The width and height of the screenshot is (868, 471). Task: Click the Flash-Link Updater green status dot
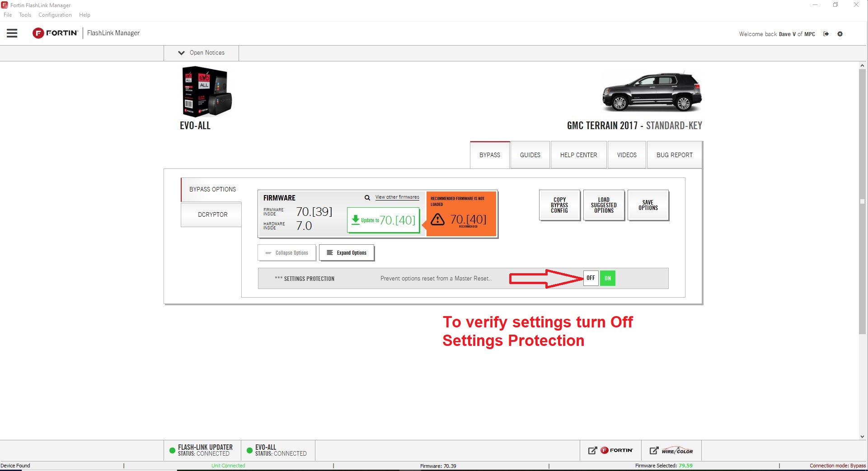[x=172, y=450]
